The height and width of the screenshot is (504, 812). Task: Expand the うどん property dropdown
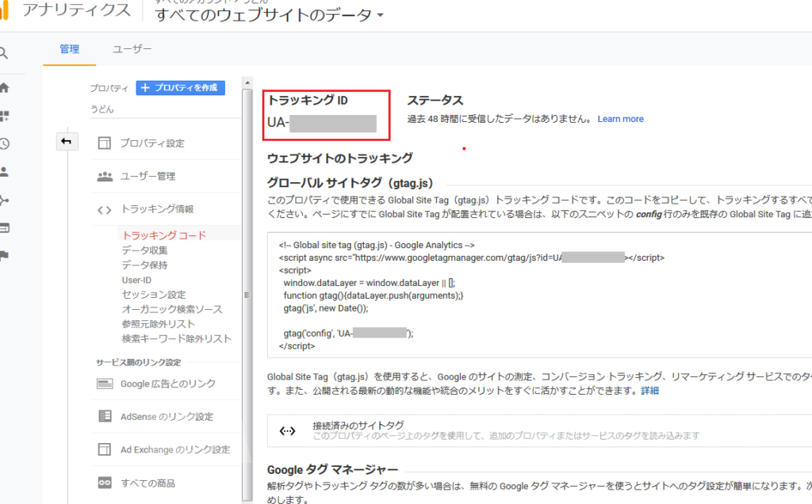click(166, 109)
